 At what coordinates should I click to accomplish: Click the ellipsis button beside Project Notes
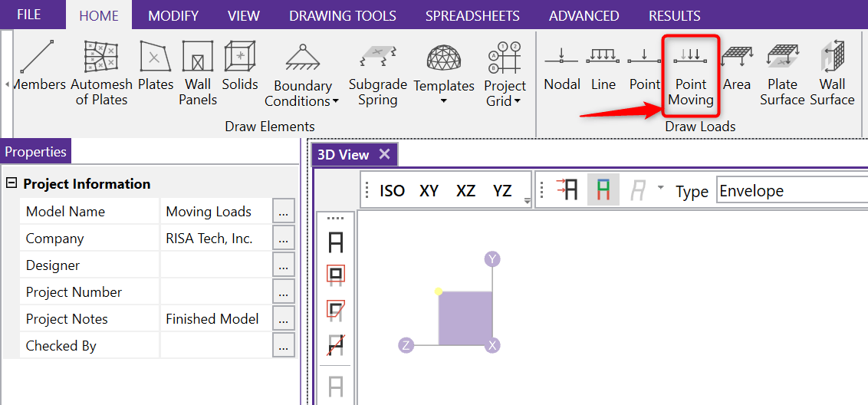[284, 319]
